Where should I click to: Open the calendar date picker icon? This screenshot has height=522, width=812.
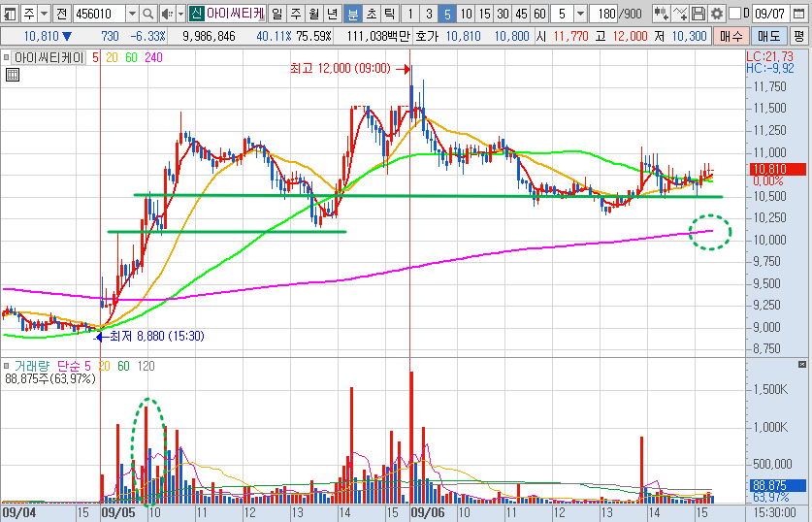(799, 14)
